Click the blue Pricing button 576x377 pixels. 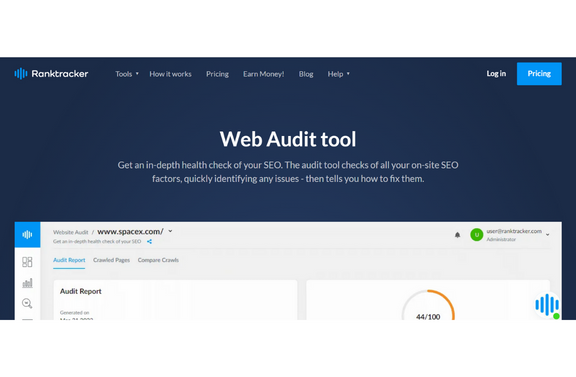tap(539, 73)
